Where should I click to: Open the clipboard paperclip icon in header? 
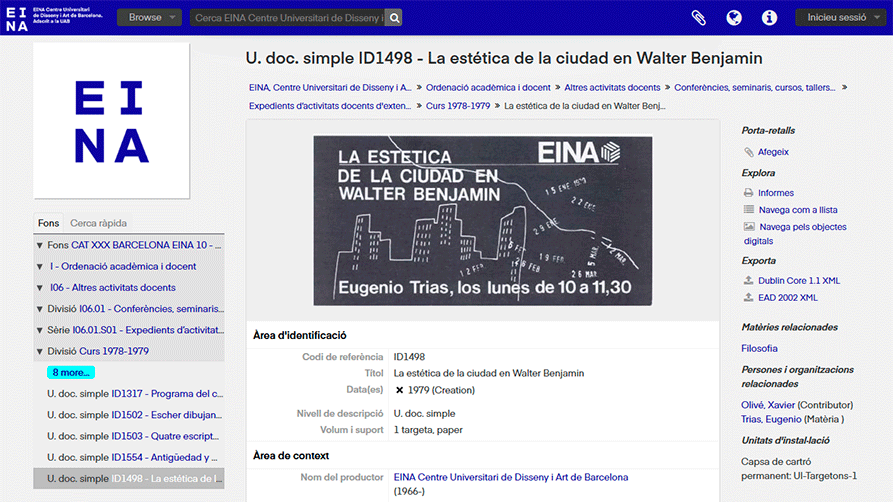point(699,18)
